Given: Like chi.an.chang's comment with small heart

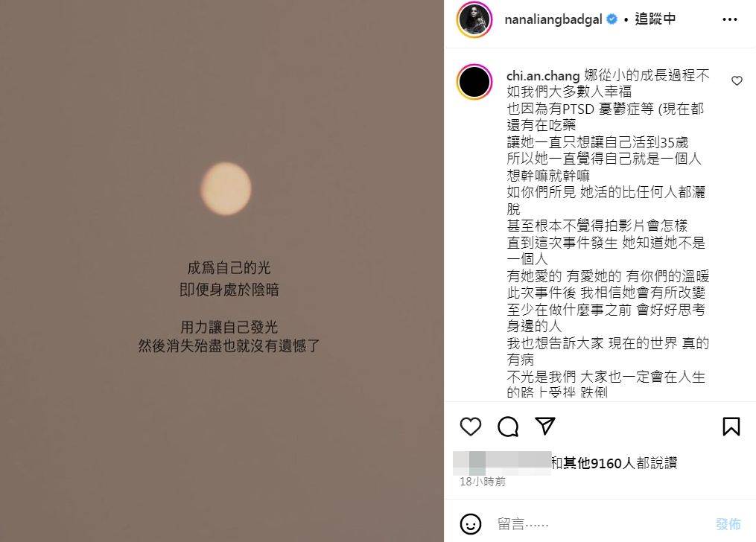Looking at the screenshot, I should pos(737,80).
